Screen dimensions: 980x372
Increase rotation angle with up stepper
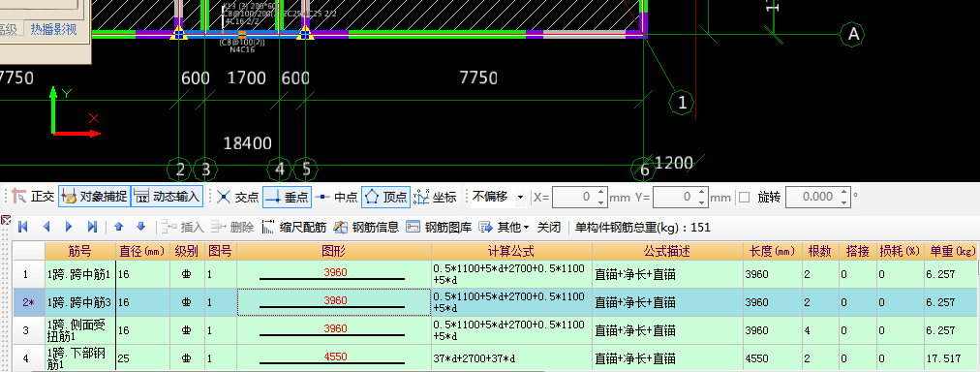click(844, 193)
